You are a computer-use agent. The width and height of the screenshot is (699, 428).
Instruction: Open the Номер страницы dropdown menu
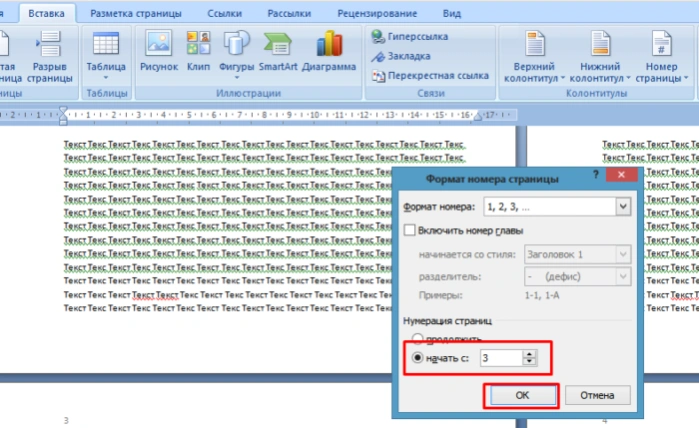662,57
